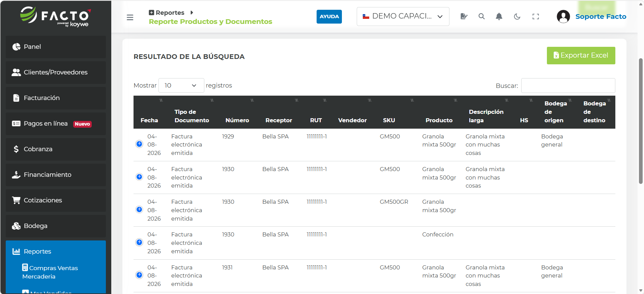The height and width of the screenshot is (294, 644).
Task: Expand row details for 1930 GM500 row
Action: pyautogui.click(x=139, y=177)
